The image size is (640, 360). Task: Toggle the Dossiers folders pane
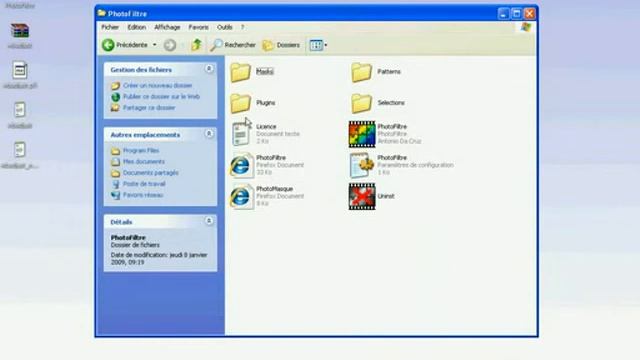(281, 45)
